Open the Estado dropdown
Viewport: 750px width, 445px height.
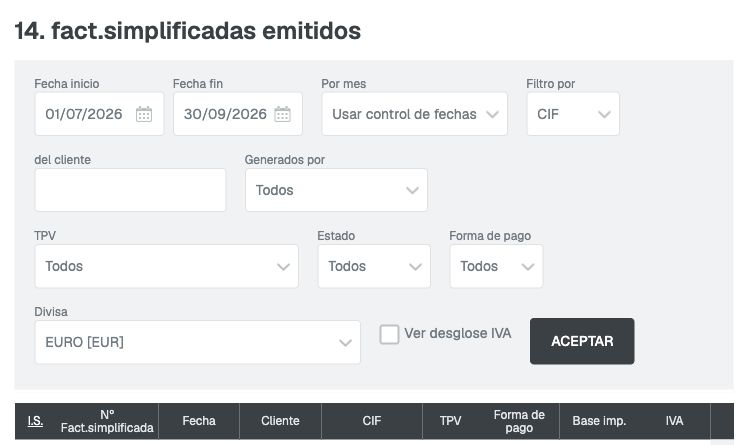374,266
